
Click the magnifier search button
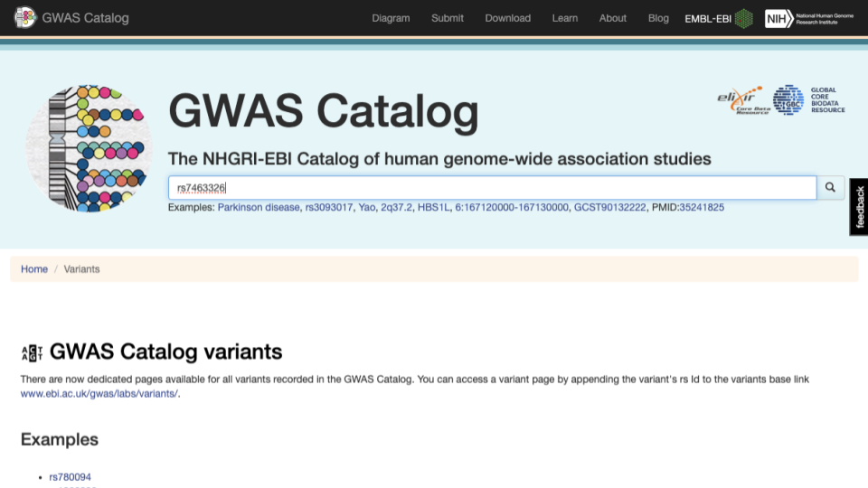pyautogui.click(x=830, y=188)
